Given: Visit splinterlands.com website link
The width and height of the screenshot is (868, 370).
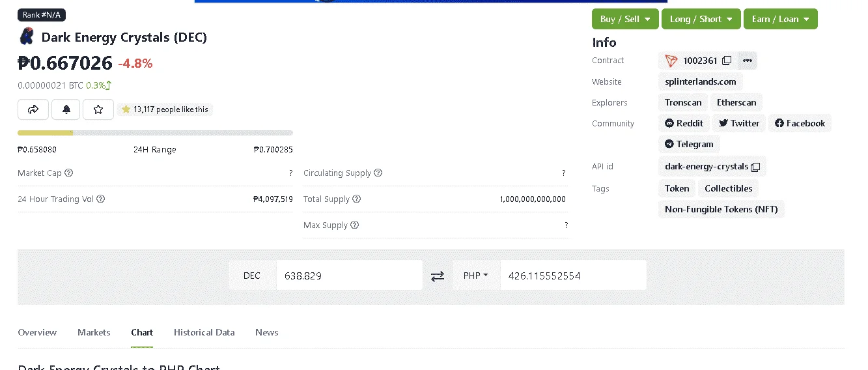Looking at the screenshot, I should pyautogui.click(x=701, y=81).
